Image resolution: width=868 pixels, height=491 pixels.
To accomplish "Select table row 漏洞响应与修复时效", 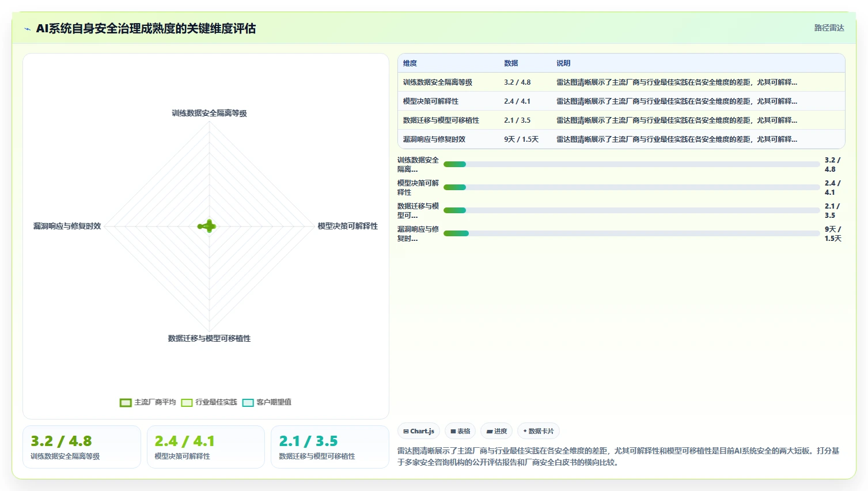I will (x=621, y=139).
